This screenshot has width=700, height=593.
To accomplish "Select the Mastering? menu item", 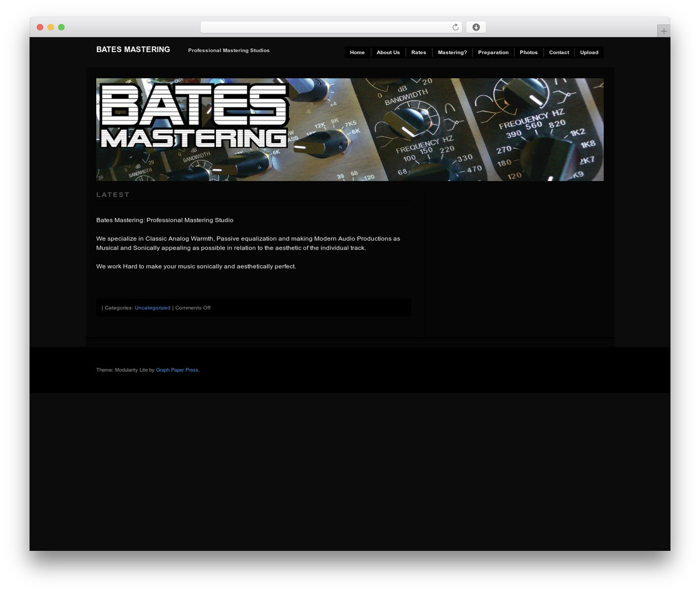I will pyautogui.click(x=452, y=53).
